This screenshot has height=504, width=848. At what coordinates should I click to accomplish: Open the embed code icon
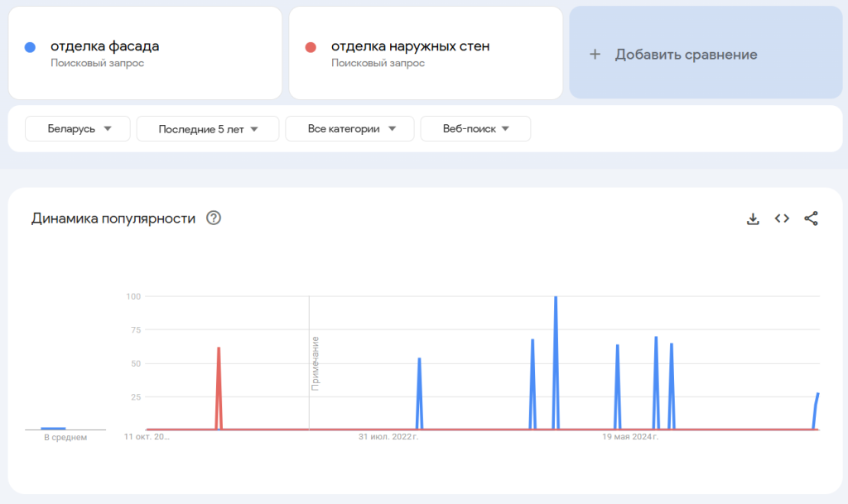(782, 218)
